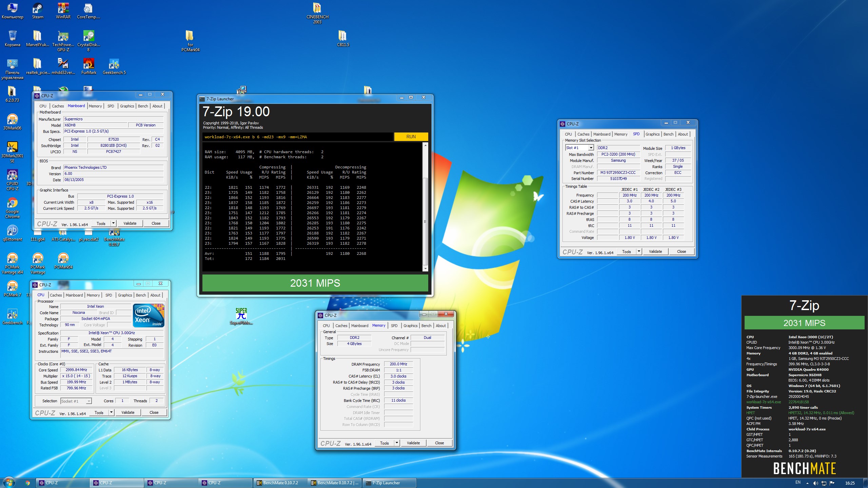Switch to Caches tab in Mainboard CPU-Z window
This screenshot has width=868, height=488.
[x=58, y=106]
